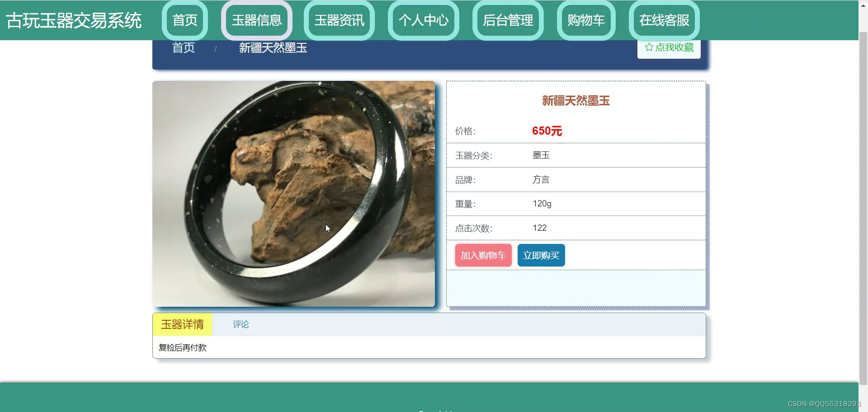Screen dimensions: 868x412
Task: Click the star icon on 点我收藏
Action: point(649,47)
